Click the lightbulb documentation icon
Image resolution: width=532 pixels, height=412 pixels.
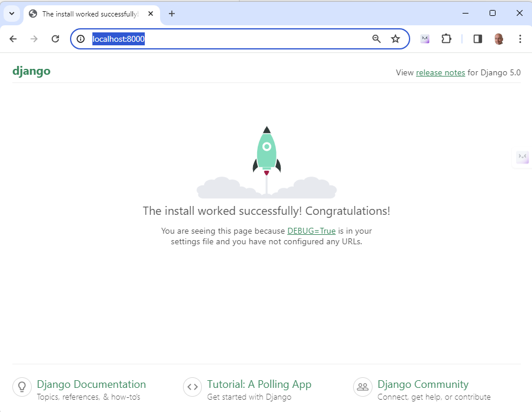[22, 387]
